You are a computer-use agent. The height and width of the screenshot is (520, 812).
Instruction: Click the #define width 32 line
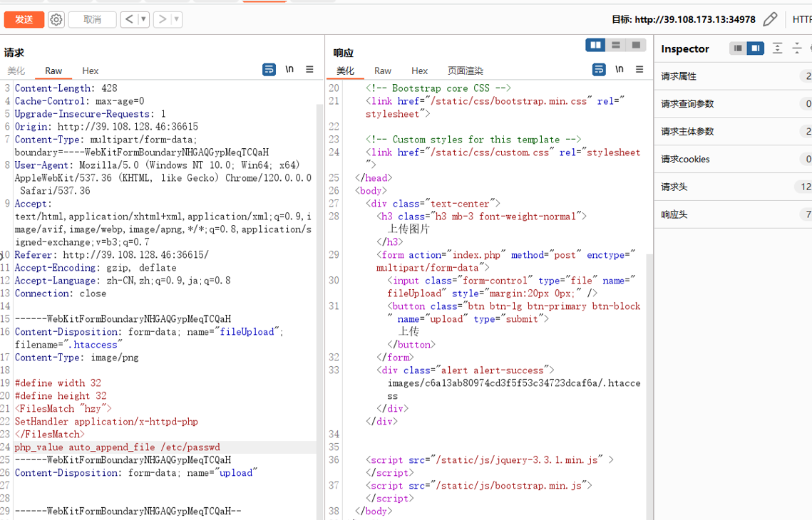(x=58, y=383)
